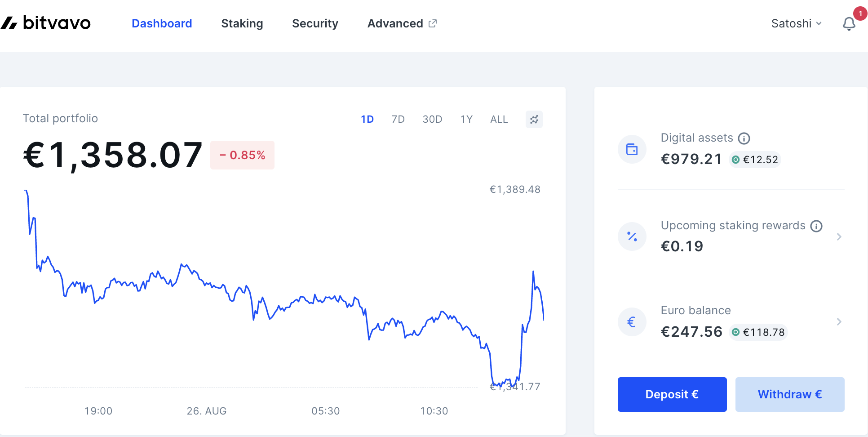Click the Euro balance icon
This screenshot has height=437, width=868.
point(632,322)
